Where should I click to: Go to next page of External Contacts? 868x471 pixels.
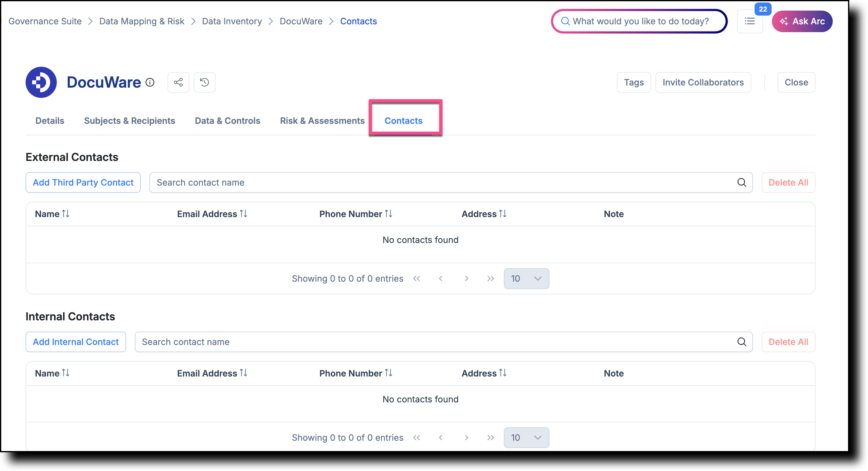tap(467, 279)
